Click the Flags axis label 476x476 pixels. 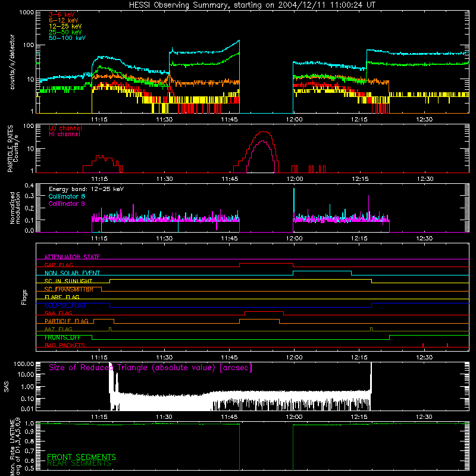click(24, 297)
